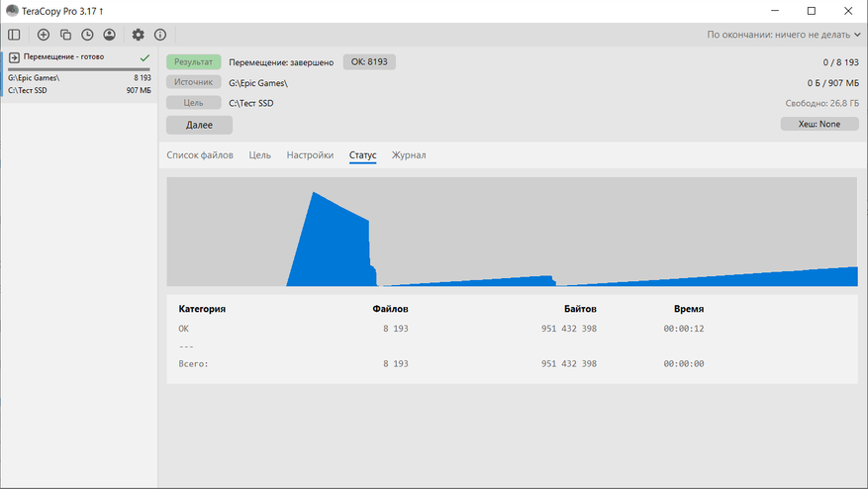Click '951 432 398' bytes in OK row
The width and height of the screenshot is (868, 489).
tap(569, 329)
